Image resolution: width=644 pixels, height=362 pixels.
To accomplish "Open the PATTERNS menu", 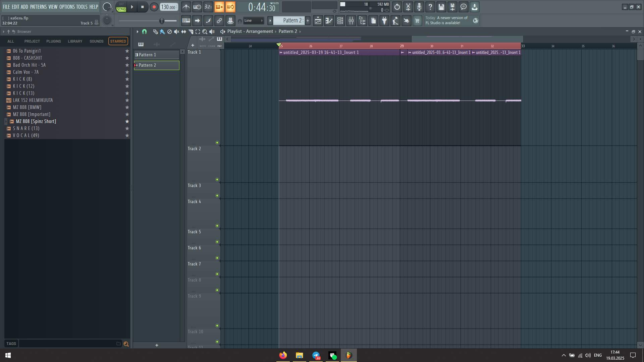I will click(38, 7).
